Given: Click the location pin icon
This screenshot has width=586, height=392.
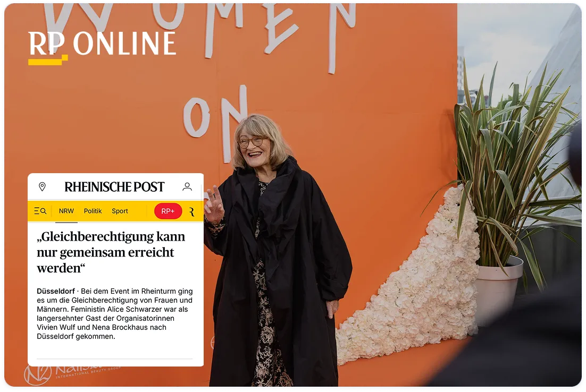Looking at the screenshot, I should tap(42, 186).
